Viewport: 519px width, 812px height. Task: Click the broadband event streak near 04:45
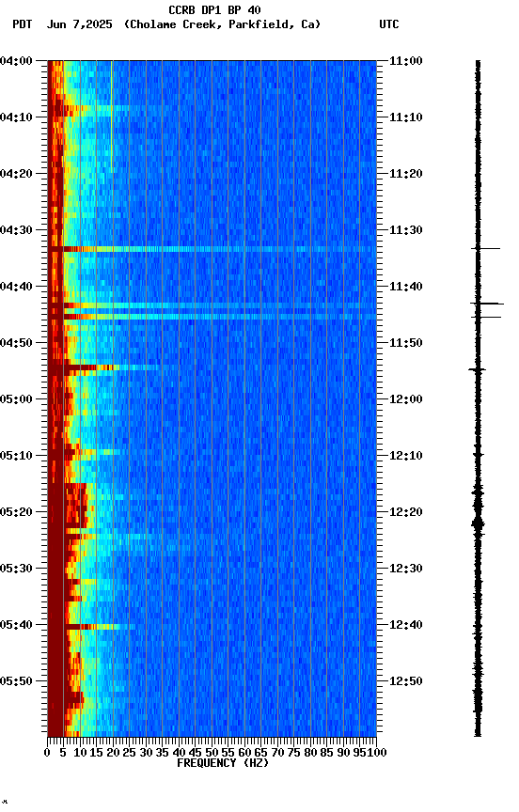(x=212, y=317)
